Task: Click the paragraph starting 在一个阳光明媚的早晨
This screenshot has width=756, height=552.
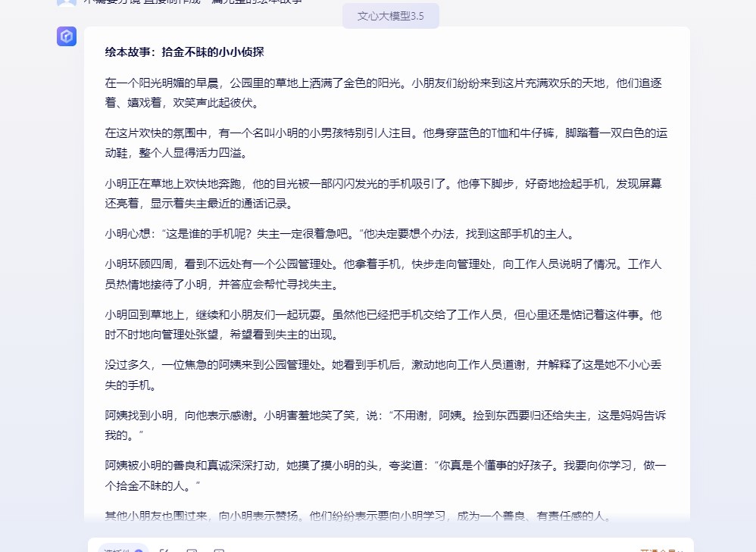Action: 384,93
